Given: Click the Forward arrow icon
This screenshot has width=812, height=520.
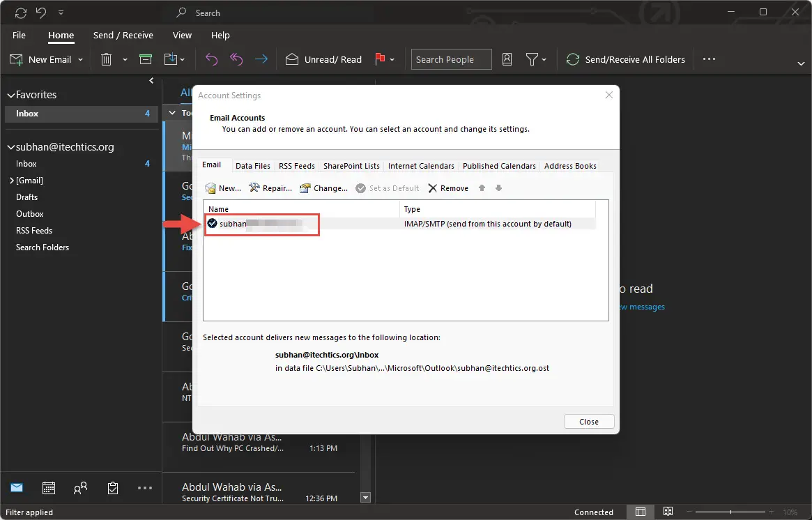Looking at the screenshot, I should pos(261,59).
